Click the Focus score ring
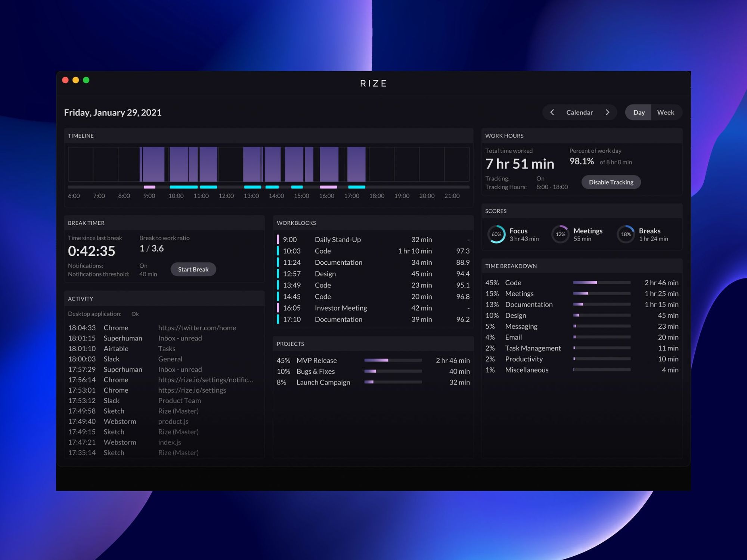 click(496, 234)
